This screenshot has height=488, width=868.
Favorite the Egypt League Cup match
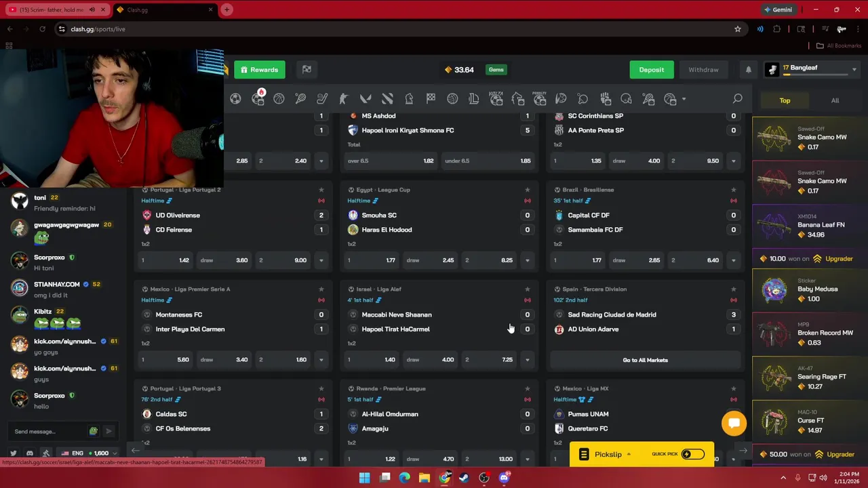527,190
